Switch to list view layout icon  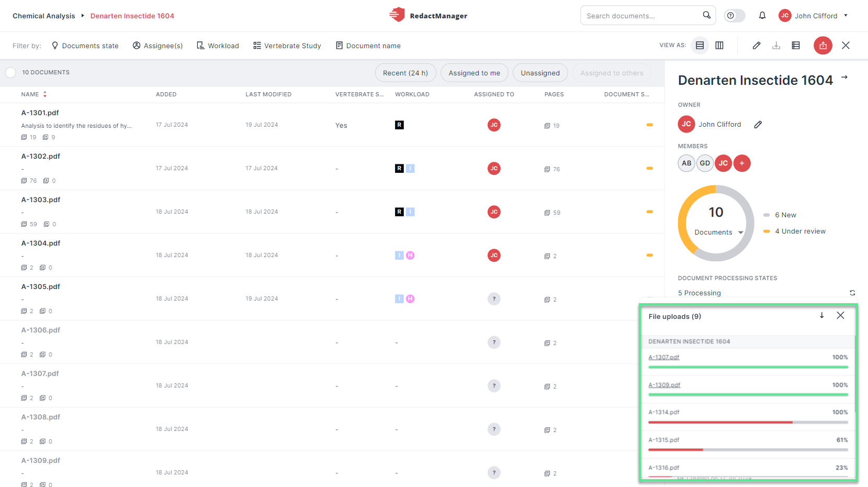[700, 46]
